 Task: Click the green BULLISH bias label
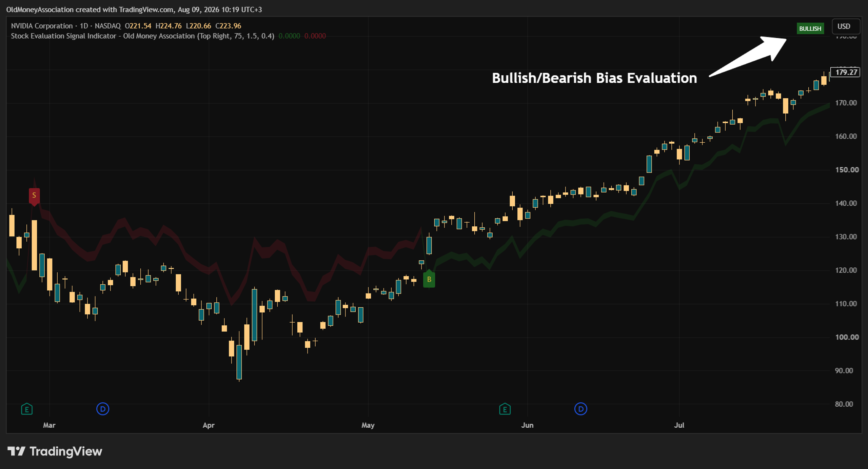tap(810, 28)
